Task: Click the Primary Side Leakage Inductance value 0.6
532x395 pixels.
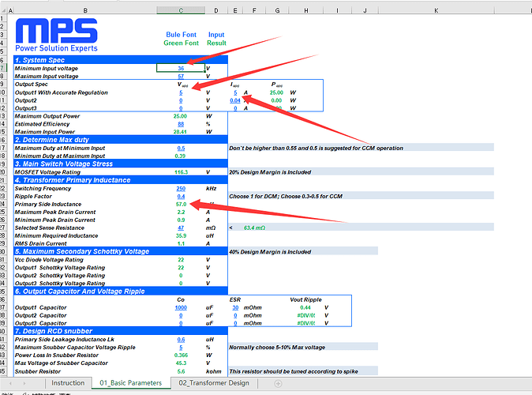Action: click(181, 339)
